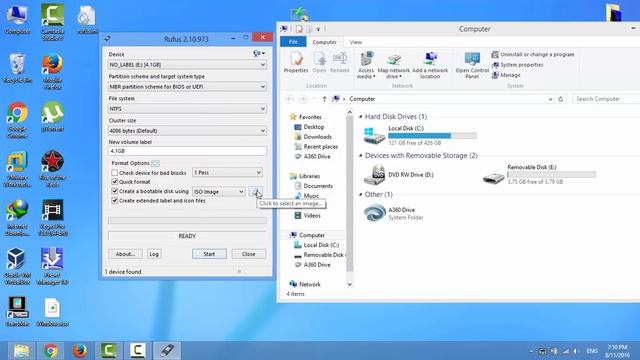The height and width of the screenshot is (360, 640).
Task: Open Vegas Pro desktop shortcut
Action: [x=52, y=217]
